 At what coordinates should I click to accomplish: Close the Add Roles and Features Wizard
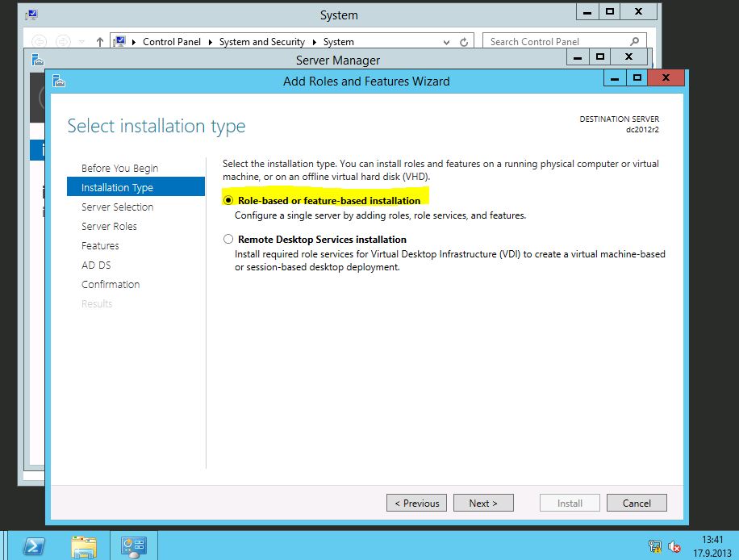pyautogui.click(x=666, y=77)
